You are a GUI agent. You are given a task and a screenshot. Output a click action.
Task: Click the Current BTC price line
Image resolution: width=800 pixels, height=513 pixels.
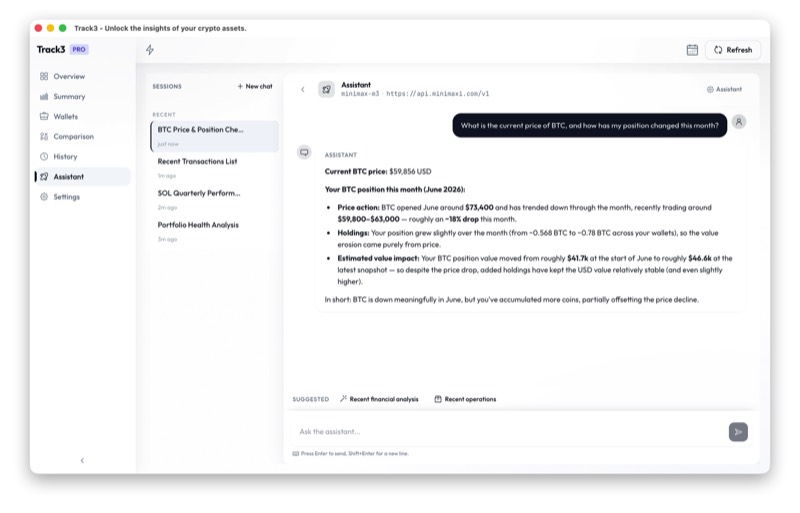tap(378, 172)
